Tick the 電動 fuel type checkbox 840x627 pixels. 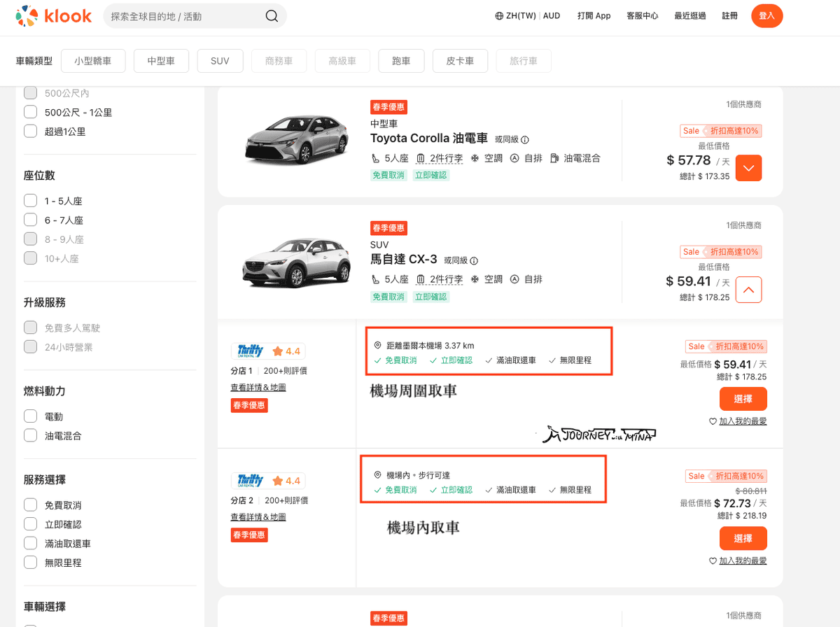(30, 416)
